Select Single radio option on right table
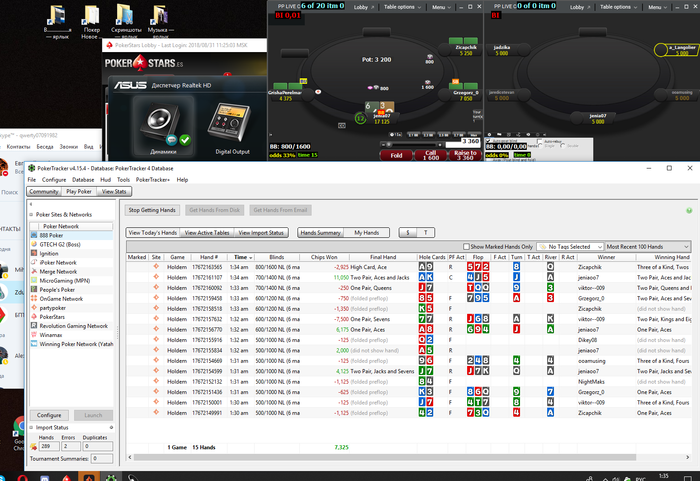Screen dimensions: 700x481 pos(541,146)
